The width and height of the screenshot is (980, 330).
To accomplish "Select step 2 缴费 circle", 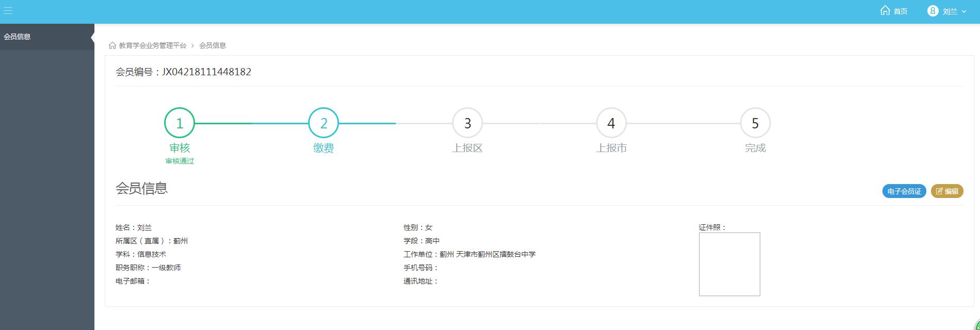I will (324, 123).
